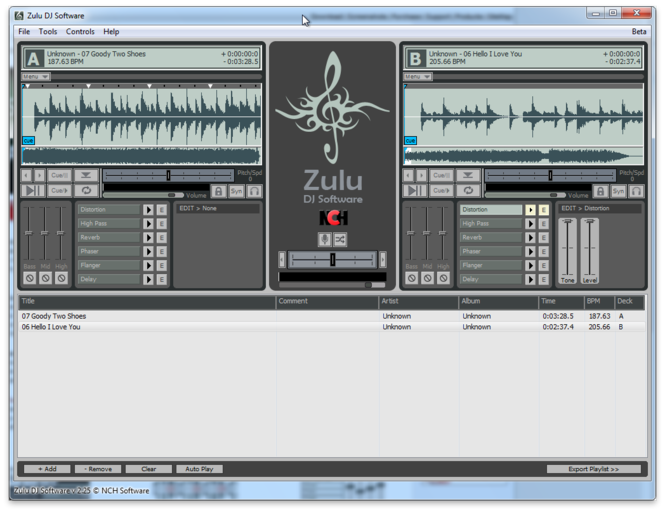Open the Controls menu
665x513 pixels.
80,32
